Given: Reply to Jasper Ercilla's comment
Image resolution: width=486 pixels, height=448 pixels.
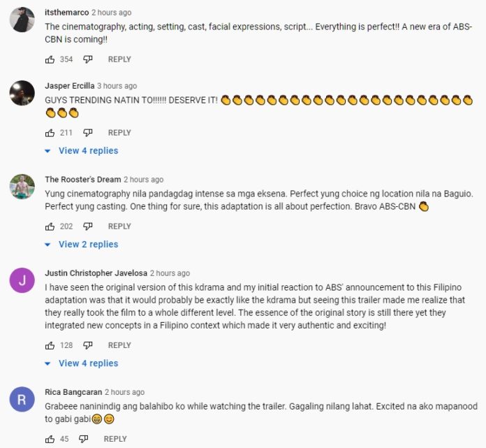Looking at the screenshot, I should pos(119,133).
